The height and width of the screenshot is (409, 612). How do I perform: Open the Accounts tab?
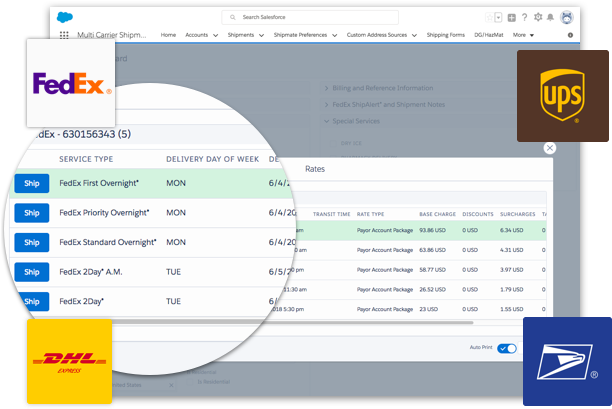(196, 35)
